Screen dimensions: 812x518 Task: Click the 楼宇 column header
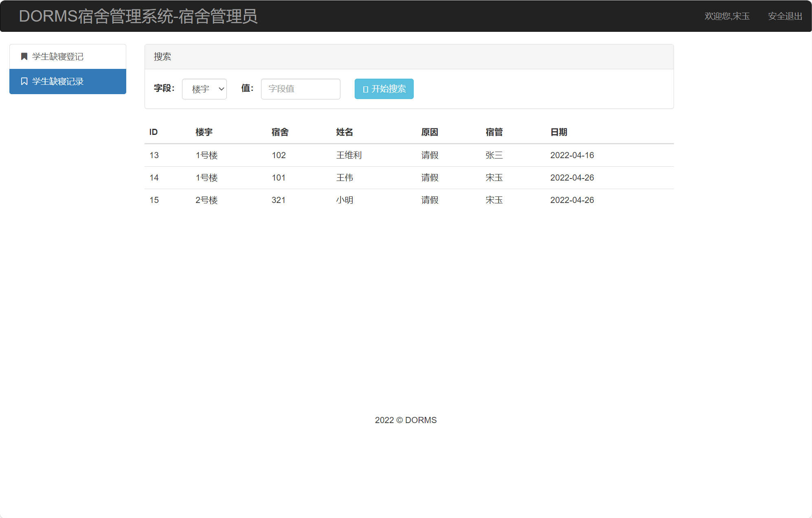[204, 132]
